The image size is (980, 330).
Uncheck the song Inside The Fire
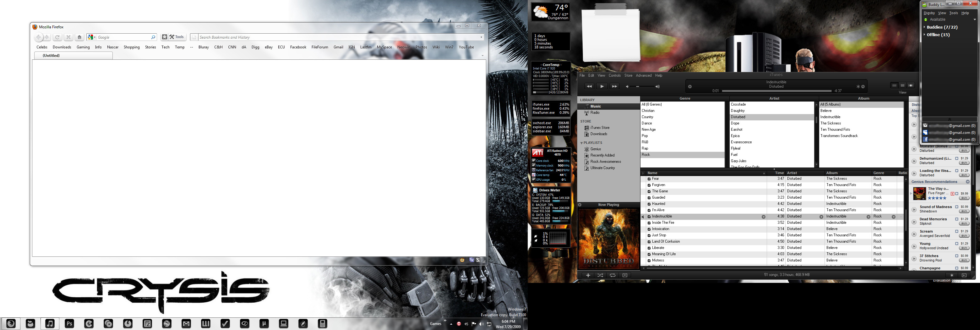tap(649, 223)
